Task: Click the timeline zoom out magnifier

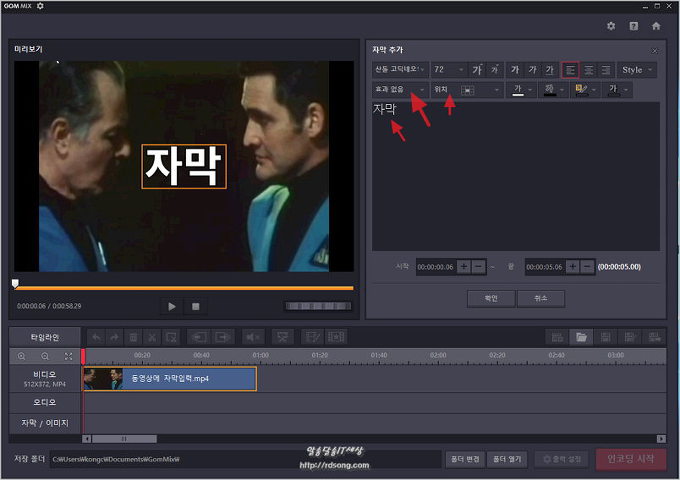Action: tap(45, 356)
